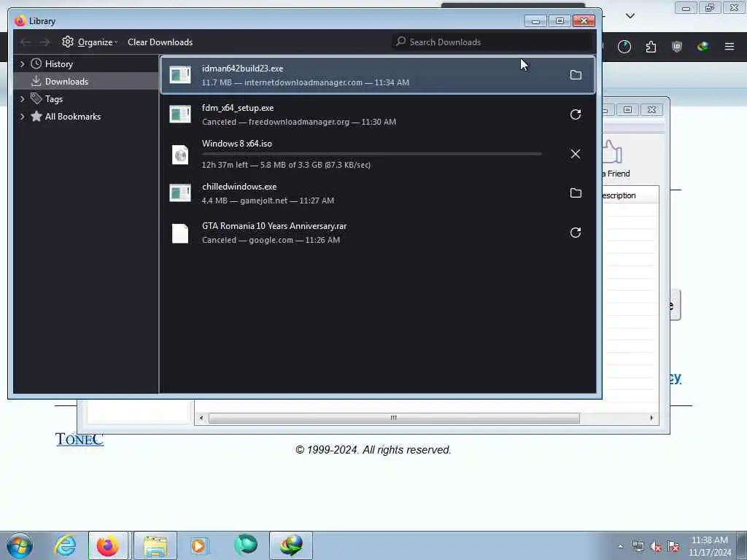Image resolution: width=747 pixels, height=560 pixels.
Task: Show chilledwindows.exe in its folder
Action: 576,192
